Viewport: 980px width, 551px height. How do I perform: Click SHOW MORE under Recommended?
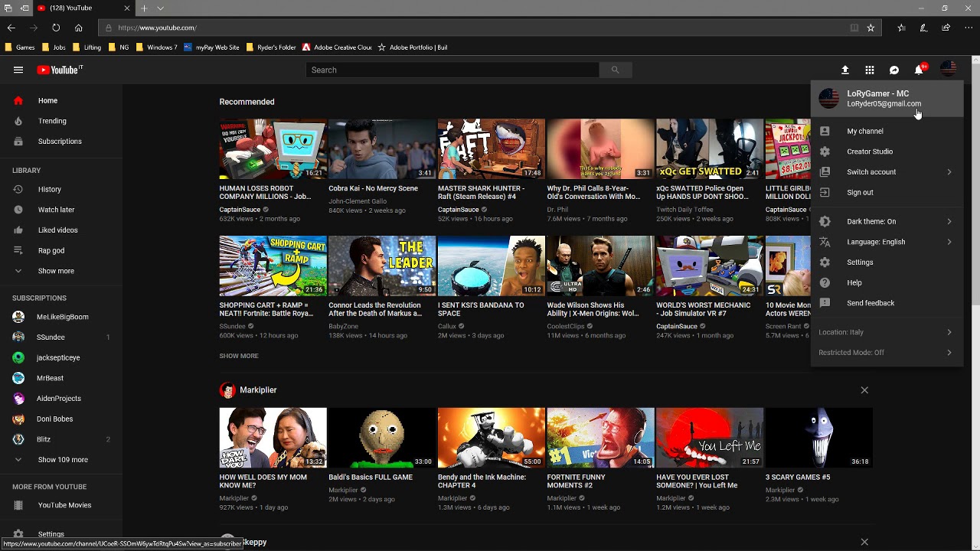click(239, 356)
